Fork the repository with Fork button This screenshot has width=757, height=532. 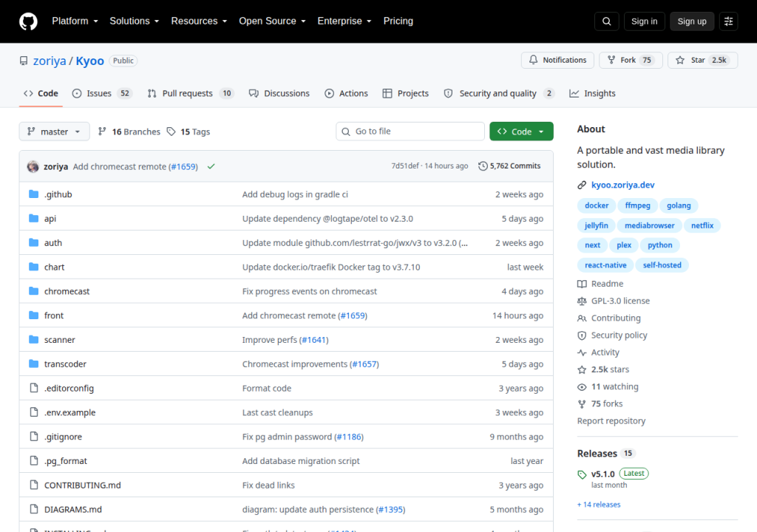point(631,60)
